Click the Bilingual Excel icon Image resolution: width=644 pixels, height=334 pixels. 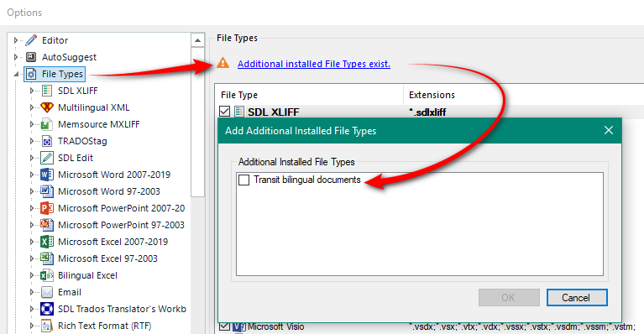47,275
